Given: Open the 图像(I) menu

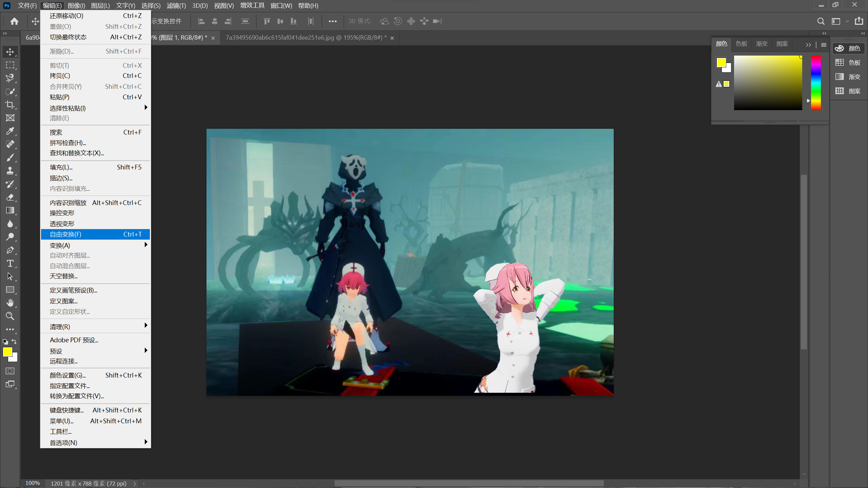Looking at the screenshot, I should (x=76, y=5).
